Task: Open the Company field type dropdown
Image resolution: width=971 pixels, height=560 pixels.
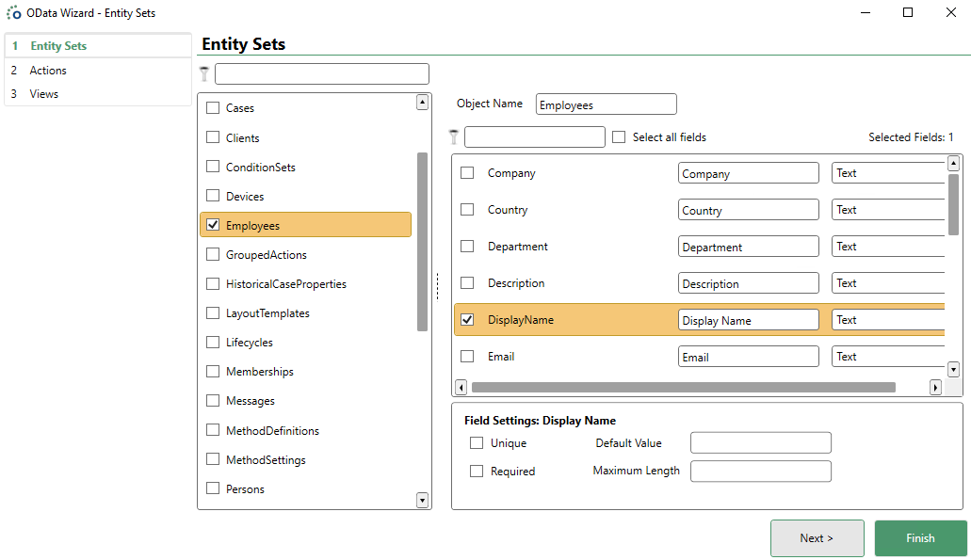Action: (888, 173)
